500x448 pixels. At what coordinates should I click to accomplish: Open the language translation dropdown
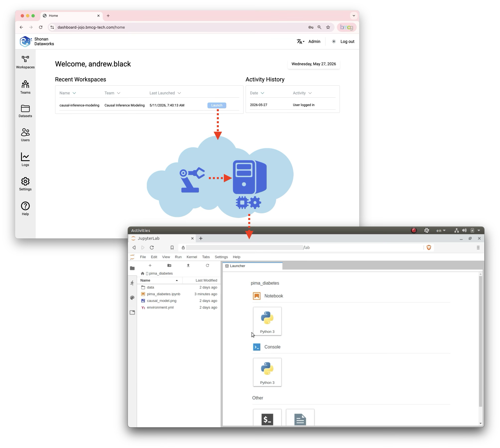[300, 41]
